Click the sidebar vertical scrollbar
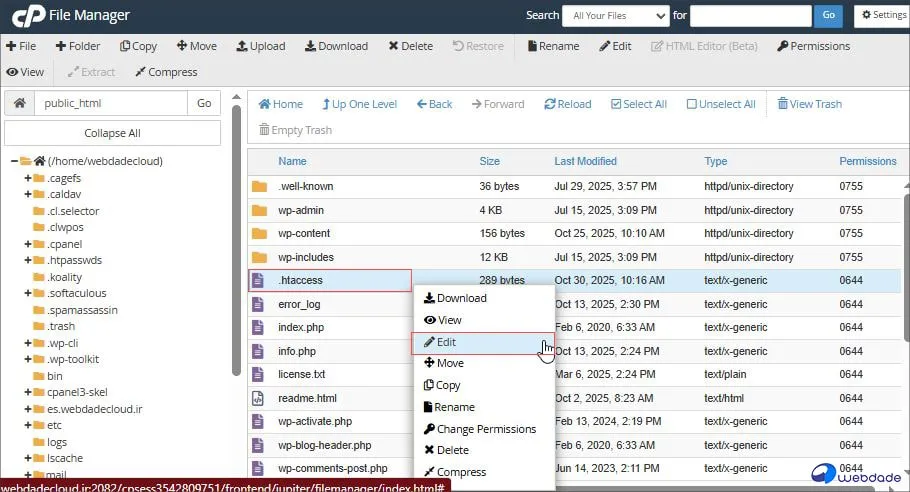This screenshot has width=910, height=492. click(236, 240)
